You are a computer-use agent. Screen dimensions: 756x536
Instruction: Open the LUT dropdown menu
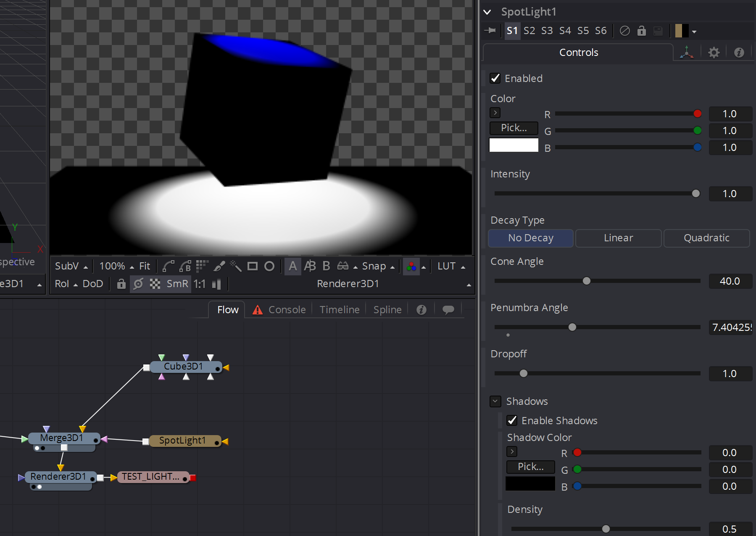pyautogui.click(x=451, y=266)
